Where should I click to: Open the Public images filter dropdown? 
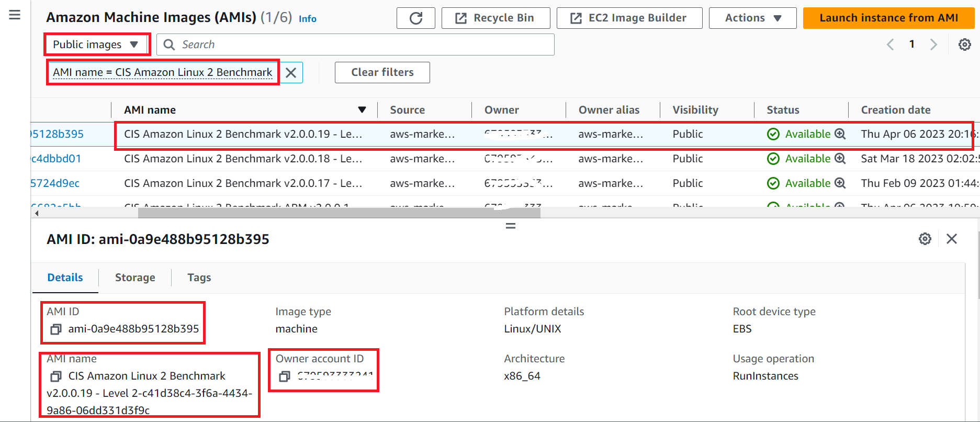[x=97, y=45]
